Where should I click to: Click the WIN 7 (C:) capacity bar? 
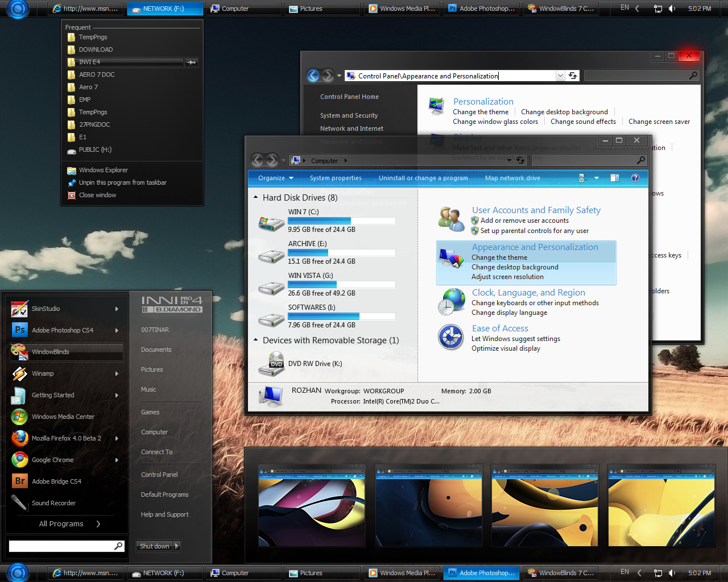[342, 221]
